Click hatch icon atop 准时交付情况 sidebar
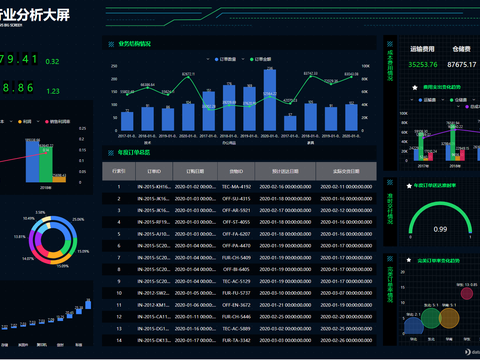The height and width of the screenshot is (360, 480). click(390, 182)
